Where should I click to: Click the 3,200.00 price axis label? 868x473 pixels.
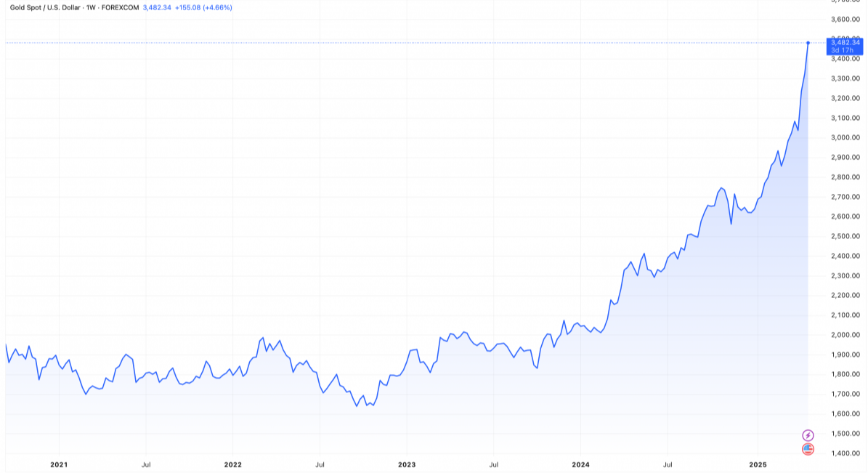pos(845,98)
